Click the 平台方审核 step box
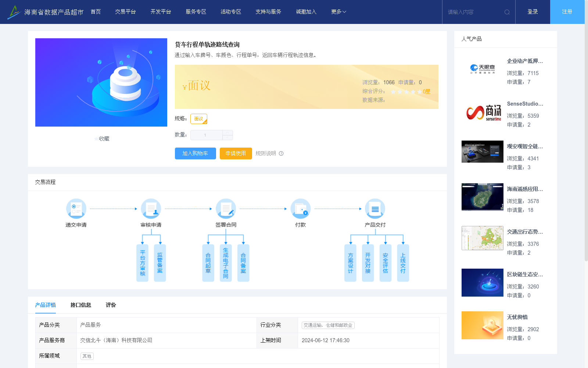Screen dimensions: 588x368 point(143,263)
